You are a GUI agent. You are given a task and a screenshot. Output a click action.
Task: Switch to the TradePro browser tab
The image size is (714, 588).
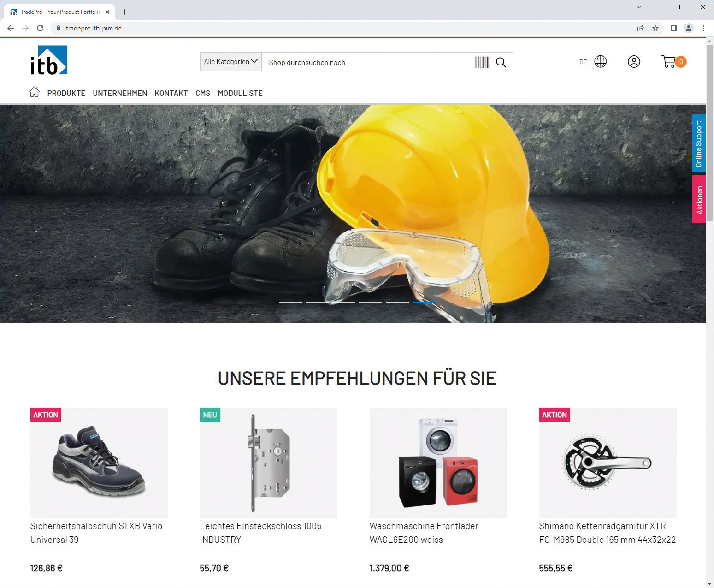60,12
